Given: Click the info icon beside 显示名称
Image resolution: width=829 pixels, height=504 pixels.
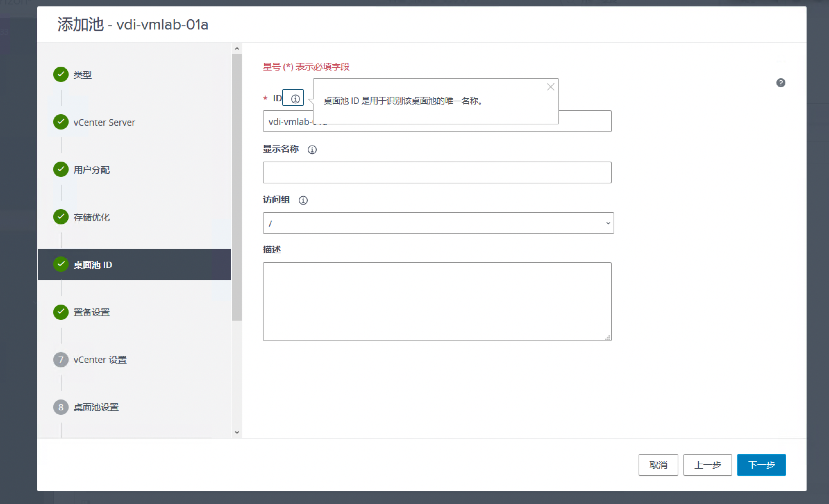Looking at the screenshot, I should pos(312,149).
